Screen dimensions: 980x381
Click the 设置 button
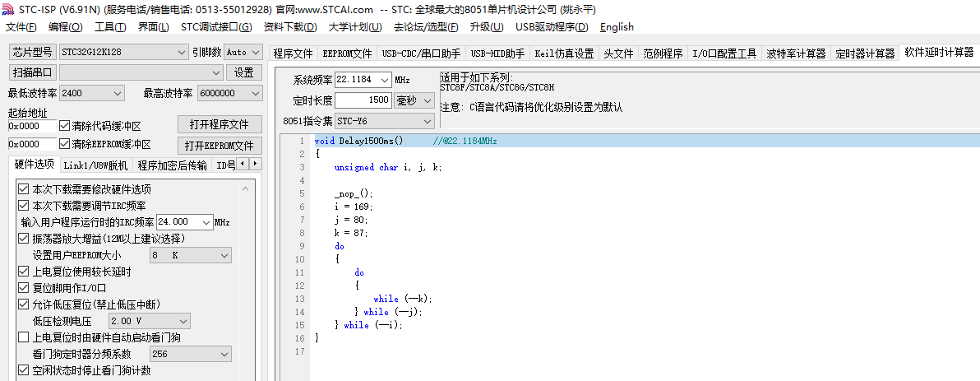(243, 72)
